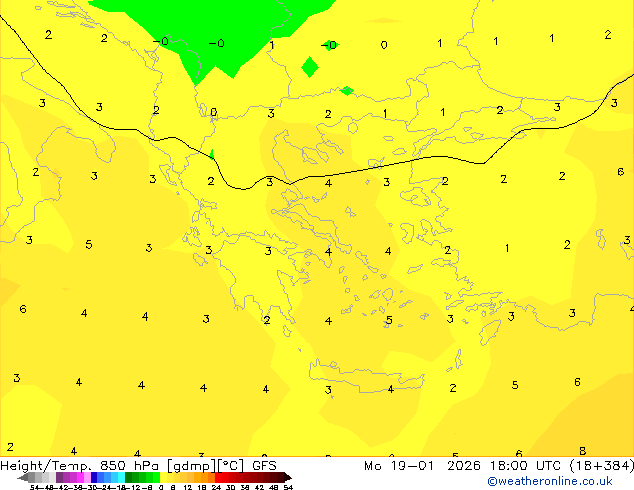Click the -54 label on legend scale
The height and width of the screenshot is (490, 634).
tap(35, 487)
